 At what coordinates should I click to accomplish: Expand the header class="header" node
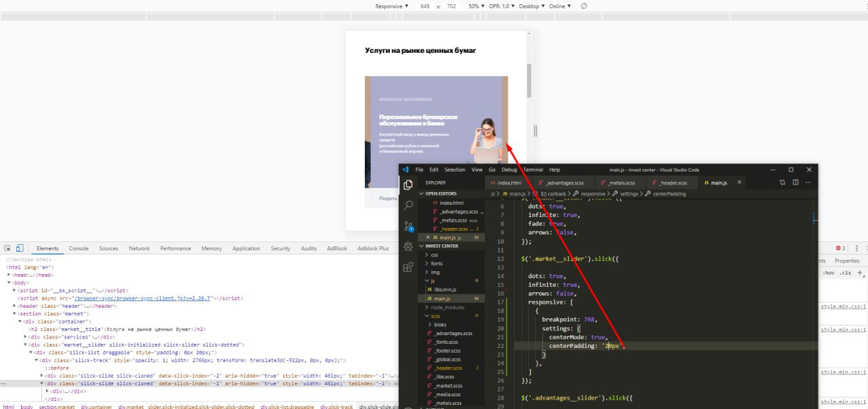tap(15, 306)
